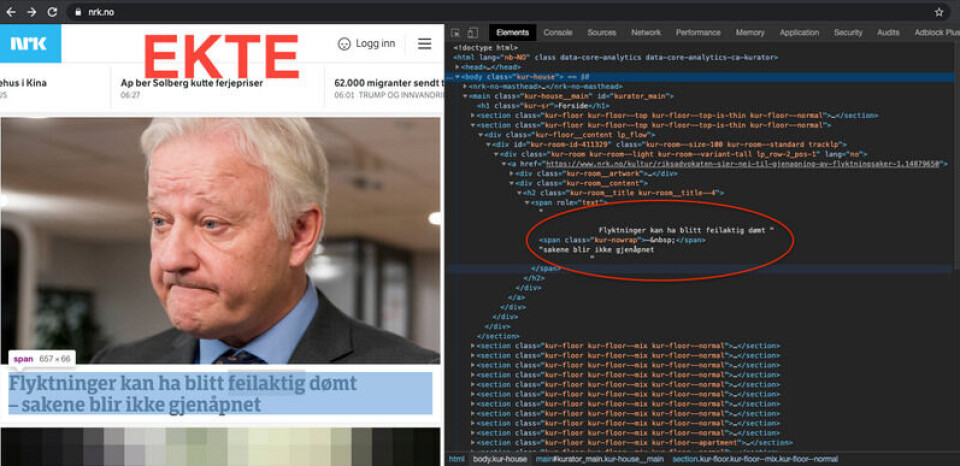Bookmark the page with the star icon

939,12
